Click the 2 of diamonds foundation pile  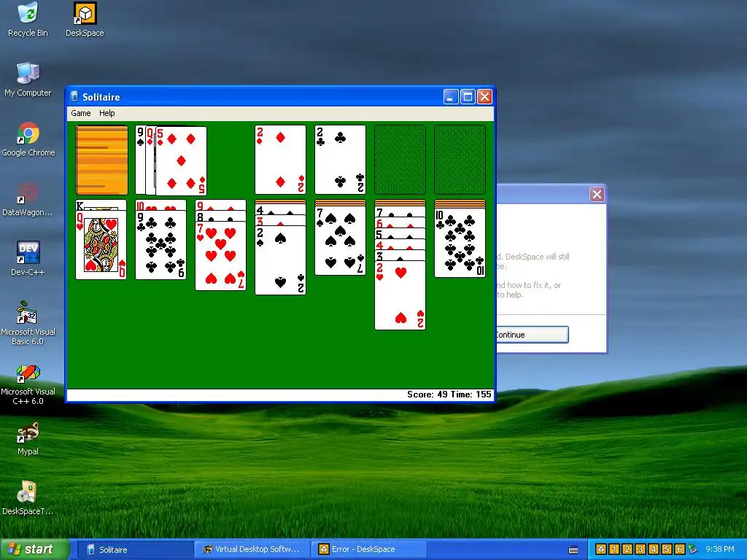[x=281, y=160]
